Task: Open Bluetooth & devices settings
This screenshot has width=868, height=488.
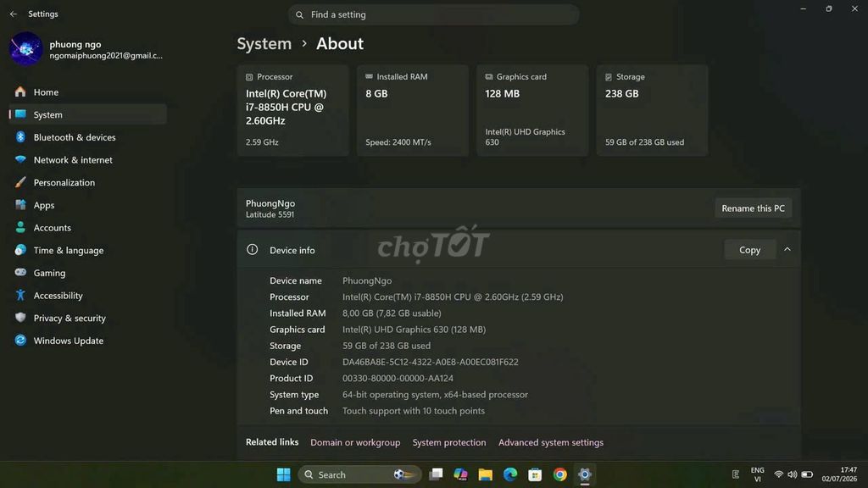Action: click(x=87, y=137)
